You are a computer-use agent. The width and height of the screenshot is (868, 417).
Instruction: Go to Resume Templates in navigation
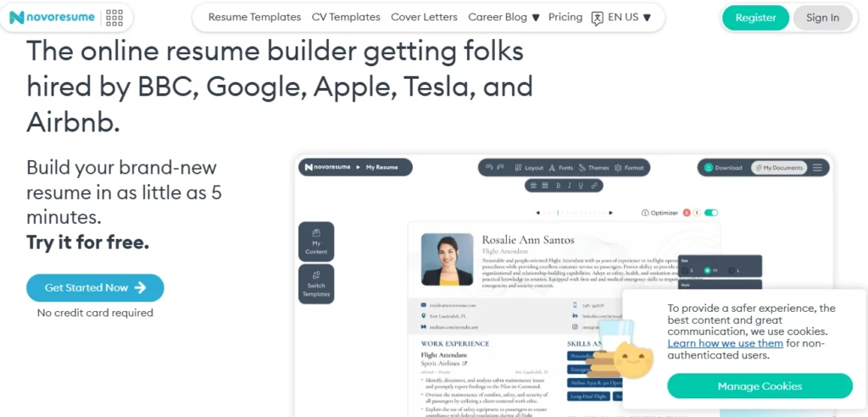point(254,17)
